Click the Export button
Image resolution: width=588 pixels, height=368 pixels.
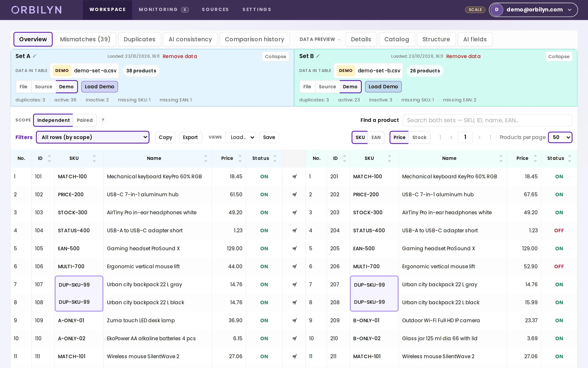[x=190, y=137]
